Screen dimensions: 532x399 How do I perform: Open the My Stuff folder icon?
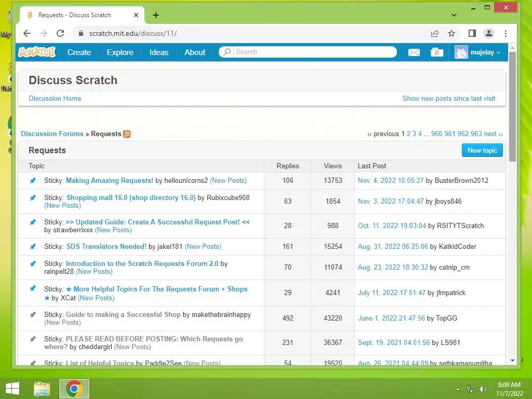coord(436,52)
